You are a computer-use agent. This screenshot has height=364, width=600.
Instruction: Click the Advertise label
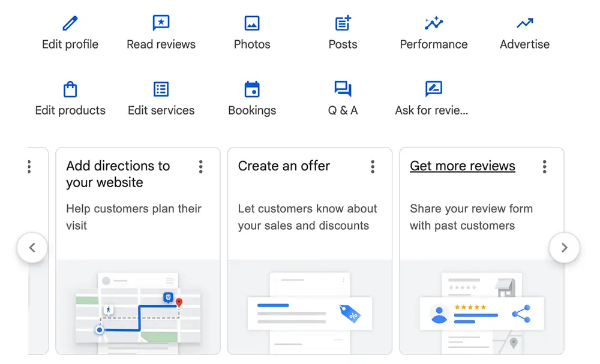pos(524,44)
